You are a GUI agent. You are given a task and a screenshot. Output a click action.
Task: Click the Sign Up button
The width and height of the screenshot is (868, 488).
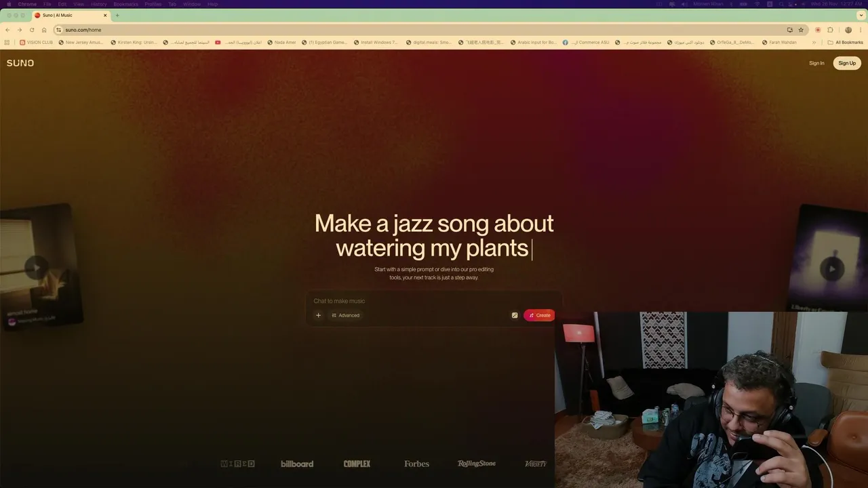coord(847,63)
